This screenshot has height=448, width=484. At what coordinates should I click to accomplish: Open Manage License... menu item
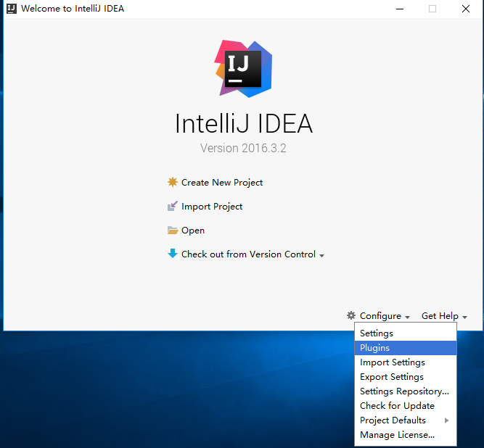coord(406,435)
